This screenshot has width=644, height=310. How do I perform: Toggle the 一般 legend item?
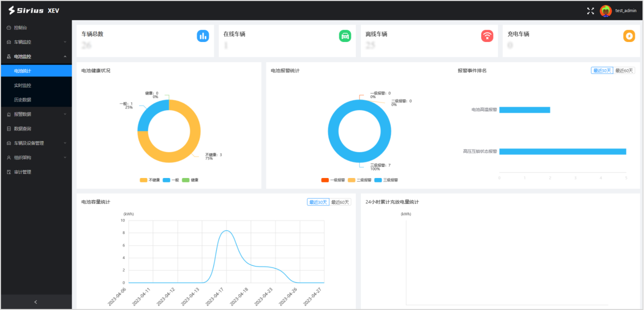click(171, 180)
